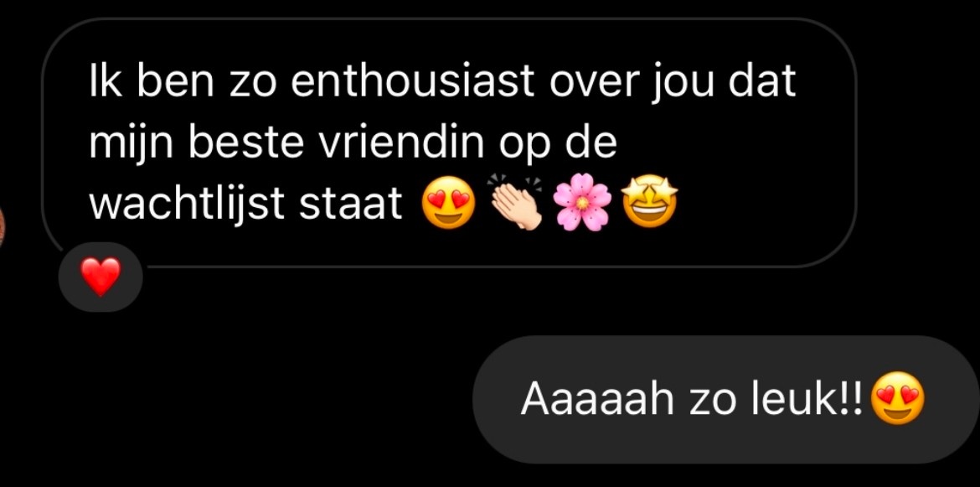
Task: Click the heart-eyes emoji after 'leuk!!'
Action: (898, 397)
